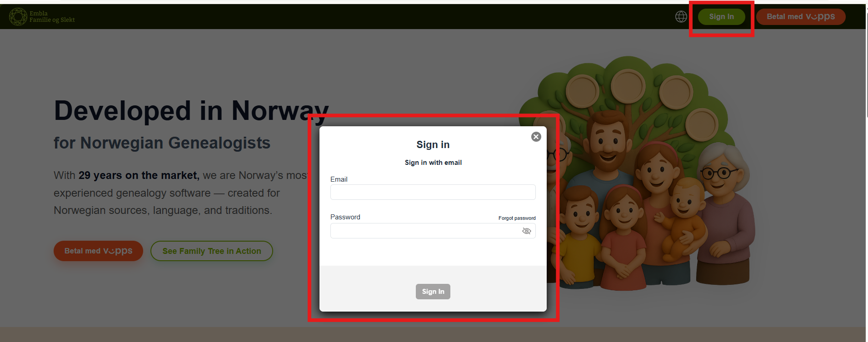The width and height of the screenshot is (868, 342).
Task: Click the bearded father in the illustration
Action: coord(608,150)
